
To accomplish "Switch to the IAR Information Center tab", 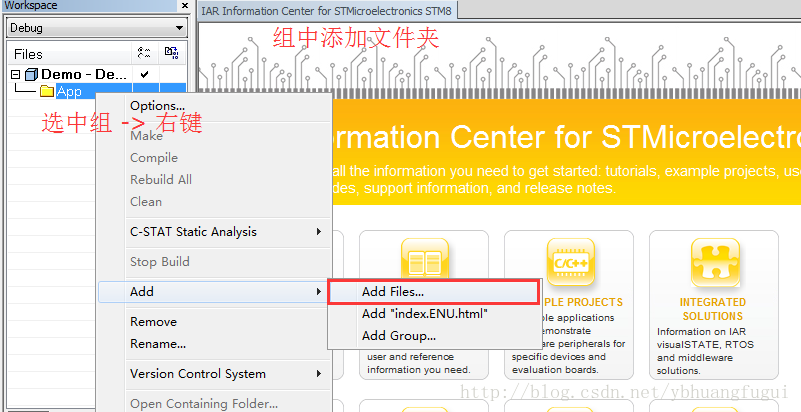I will coord(326,11).
